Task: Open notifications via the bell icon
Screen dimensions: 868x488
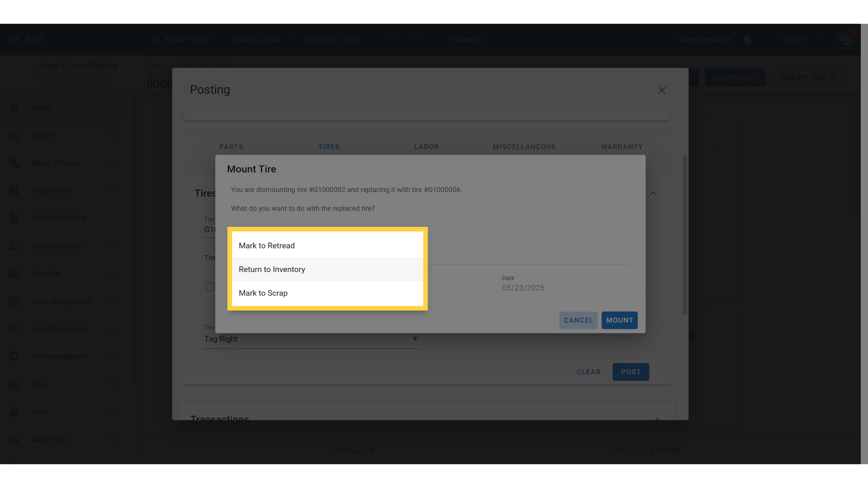Action: pos(747,39)
